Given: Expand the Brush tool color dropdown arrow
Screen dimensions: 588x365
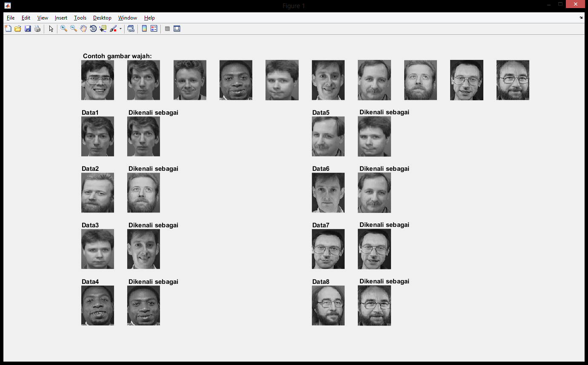Looking at the screenshot, I should (x=120, y=29).
